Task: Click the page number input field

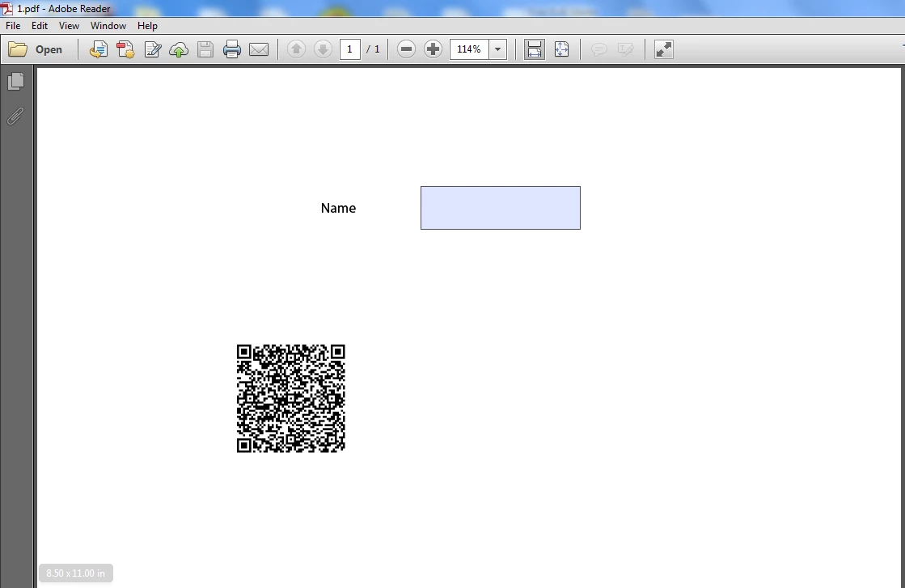Action: [349, 49]
